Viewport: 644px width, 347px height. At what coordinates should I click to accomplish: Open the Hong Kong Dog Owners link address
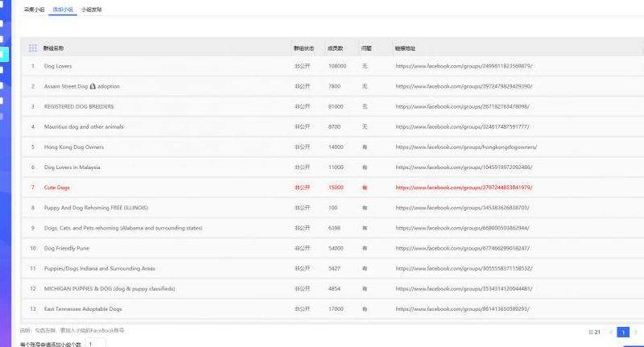(x=466, y=147)
